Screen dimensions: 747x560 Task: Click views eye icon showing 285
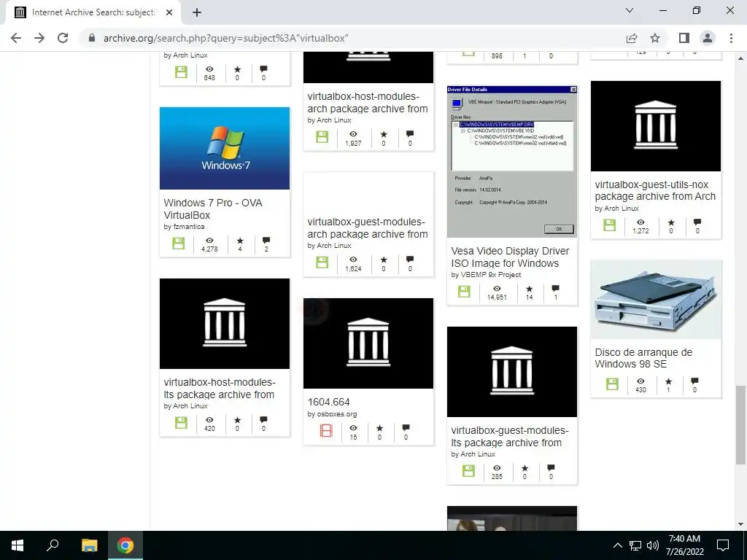coord(497,468)
